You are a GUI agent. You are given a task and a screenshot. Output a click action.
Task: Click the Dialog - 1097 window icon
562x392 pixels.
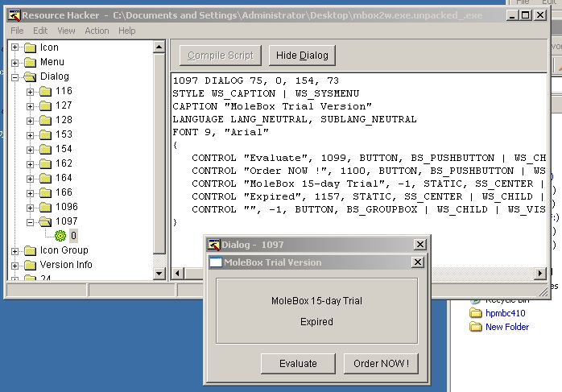click(213, 245)
